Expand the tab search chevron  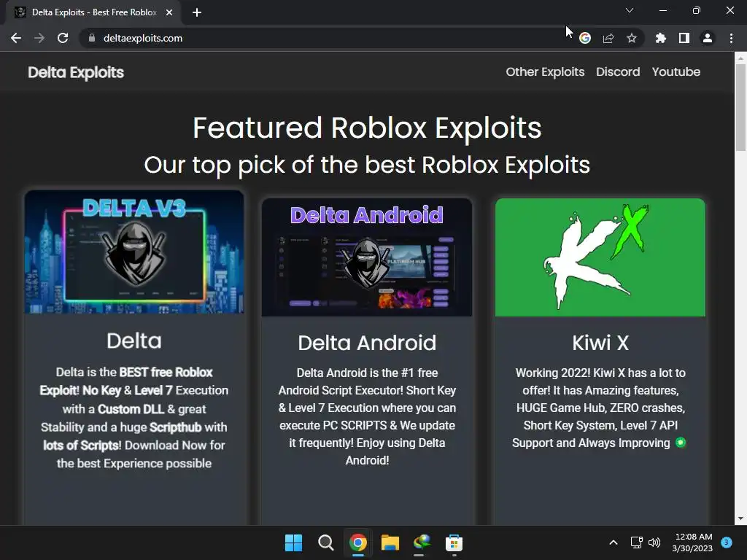630,10
